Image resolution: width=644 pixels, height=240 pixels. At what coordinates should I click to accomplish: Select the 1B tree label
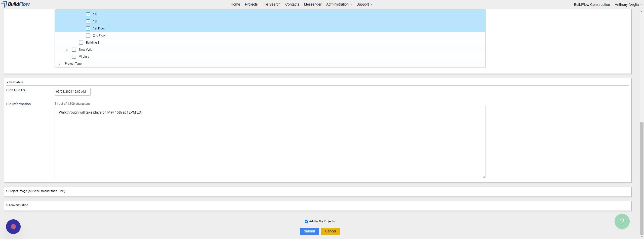(x=95, y=21)
